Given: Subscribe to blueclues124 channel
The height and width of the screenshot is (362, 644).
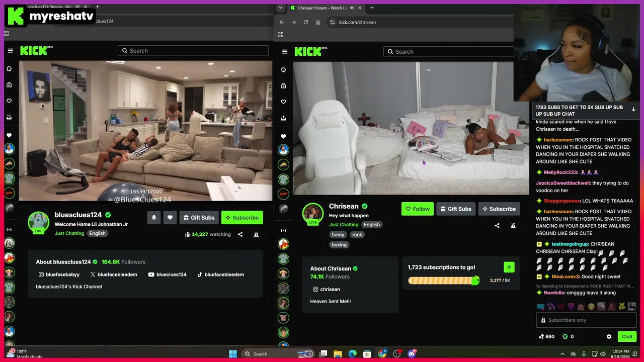Looking at the screenshot, I should [x=242, y=218].
